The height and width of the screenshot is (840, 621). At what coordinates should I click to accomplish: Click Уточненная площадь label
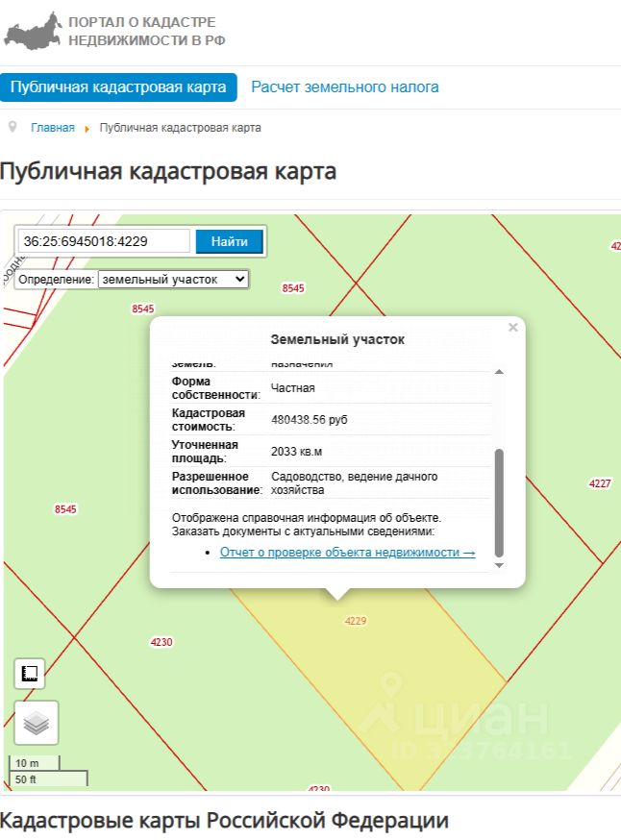click(205, 452)
